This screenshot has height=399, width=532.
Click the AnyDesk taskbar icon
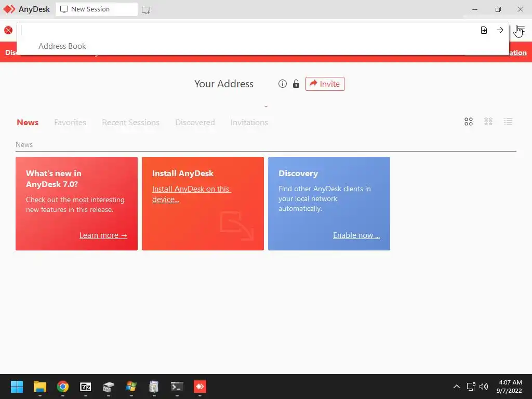tap(200, 387)
